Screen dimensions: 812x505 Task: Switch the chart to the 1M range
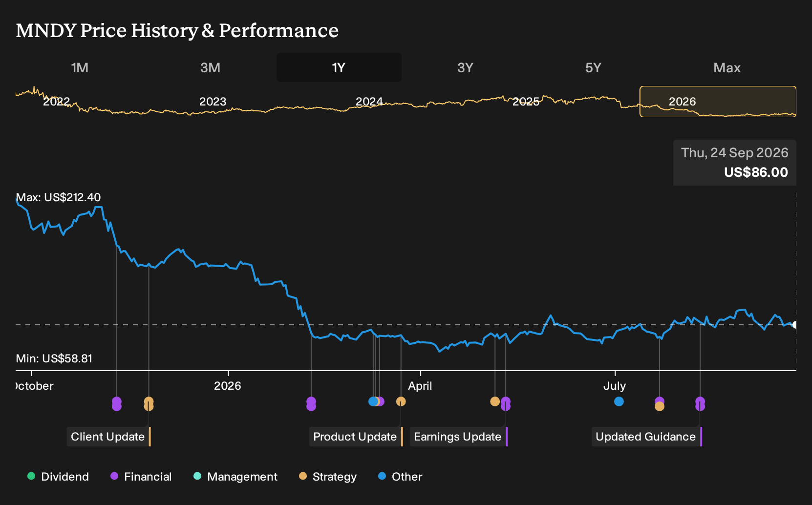click(80, 67)
